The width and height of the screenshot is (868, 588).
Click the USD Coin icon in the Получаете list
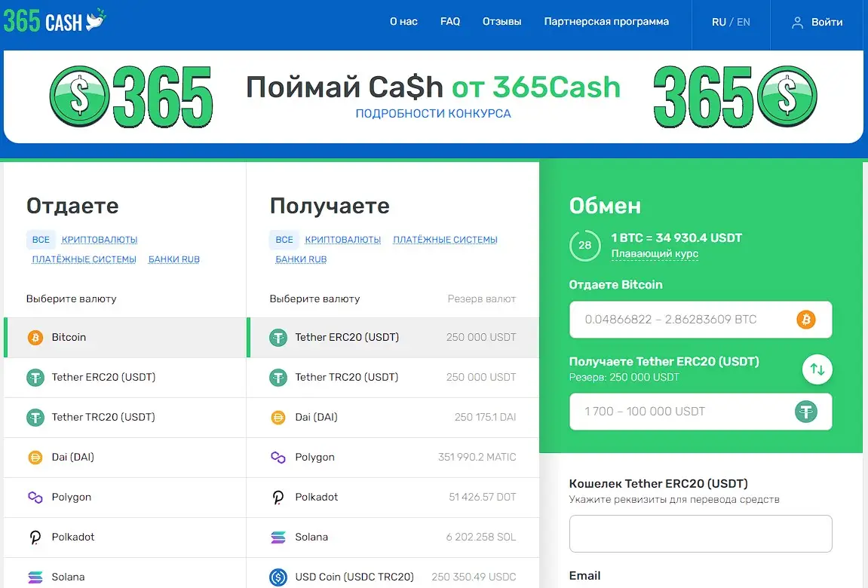click(278, 577)
